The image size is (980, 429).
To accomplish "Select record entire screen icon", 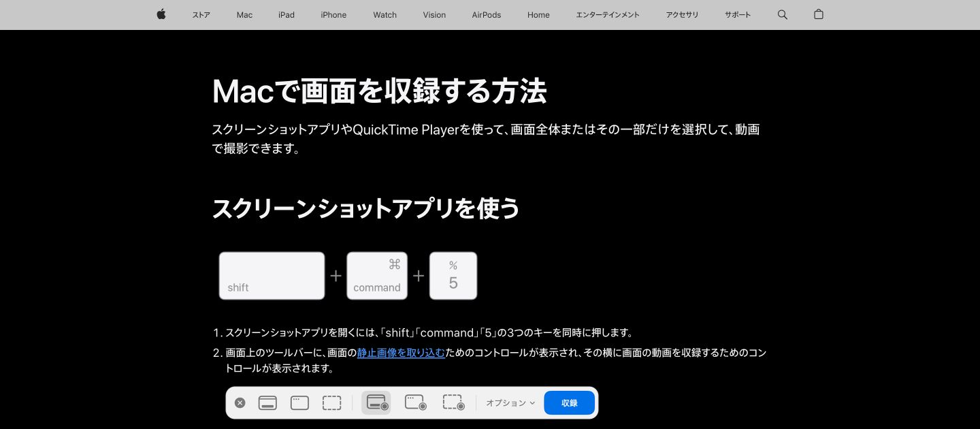I will point(376,403).
